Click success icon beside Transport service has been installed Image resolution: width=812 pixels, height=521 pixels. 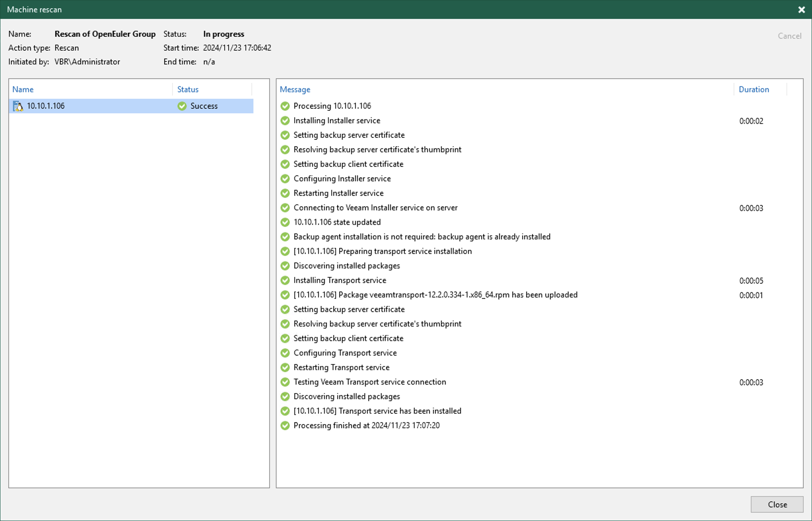pos(285,411)
